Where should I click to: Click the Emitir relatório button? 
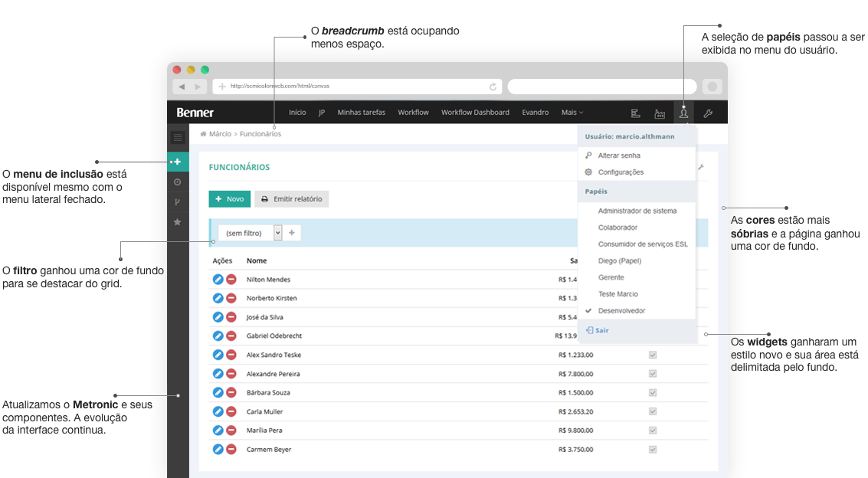tap(291, 199)
